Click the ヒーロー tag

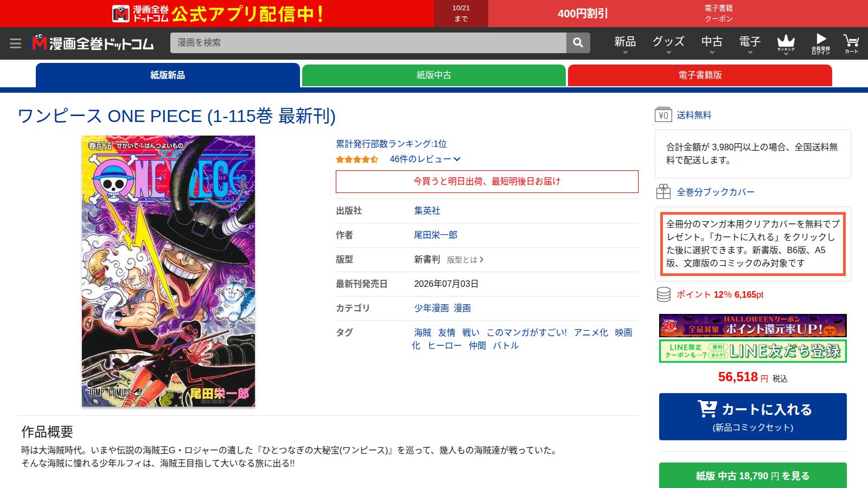pos(445,345)
